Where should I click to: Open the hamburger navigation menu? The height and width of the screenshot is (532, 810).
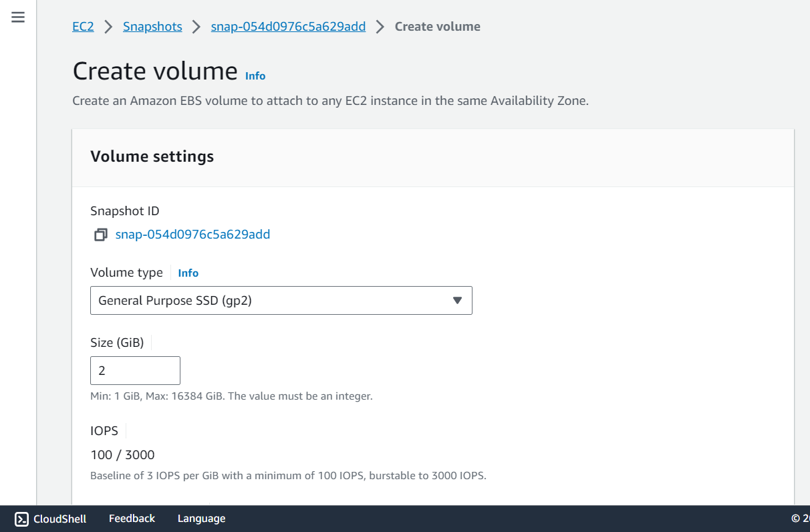(x=18, y=17)
